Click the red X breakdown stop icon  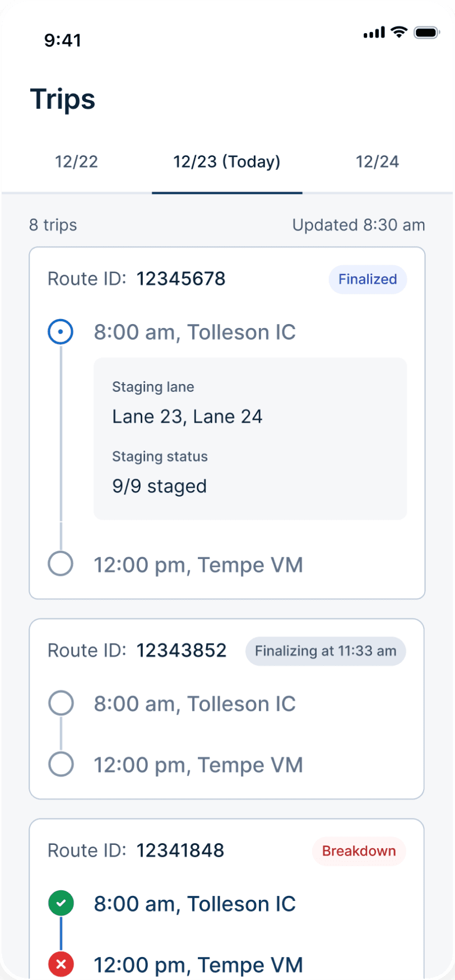click(x=61, y=964)
